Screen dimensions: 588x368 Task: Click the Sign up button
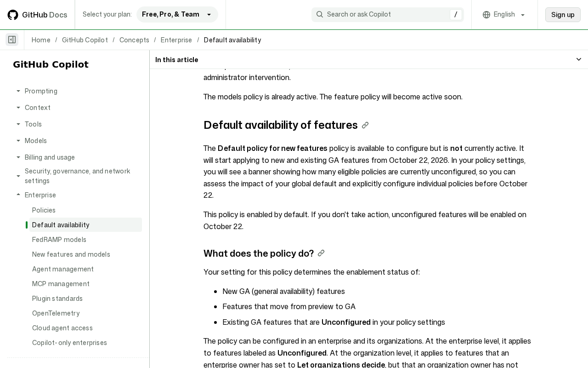(x=563, y=15)
